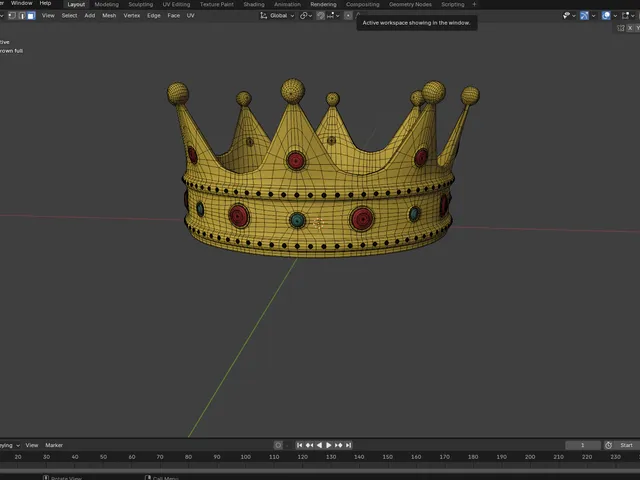
Task: Open timeline Marker menu
Action: [x=54, y=445]
